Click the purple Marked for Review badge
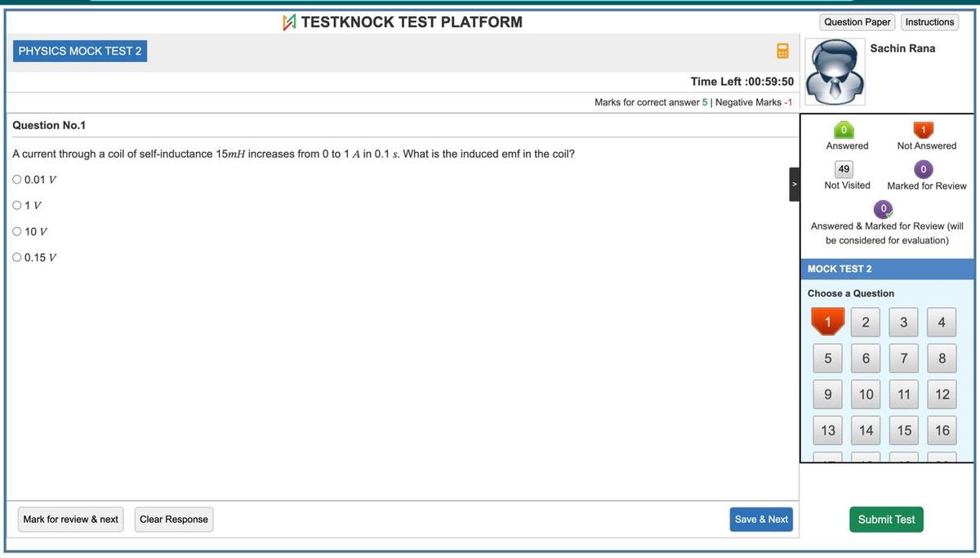The image size is (980, 558). [924, 169]
